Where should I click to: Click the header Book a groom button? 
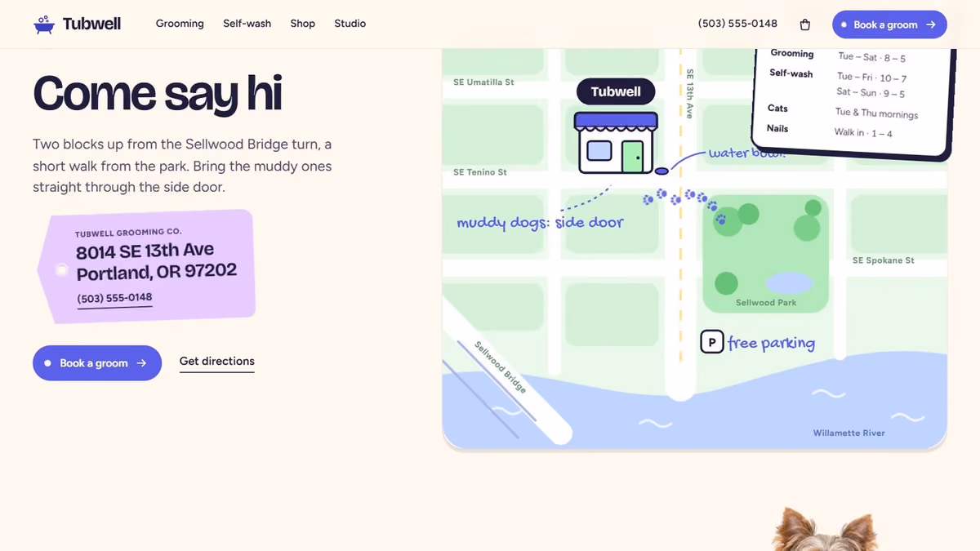point(889,24)
